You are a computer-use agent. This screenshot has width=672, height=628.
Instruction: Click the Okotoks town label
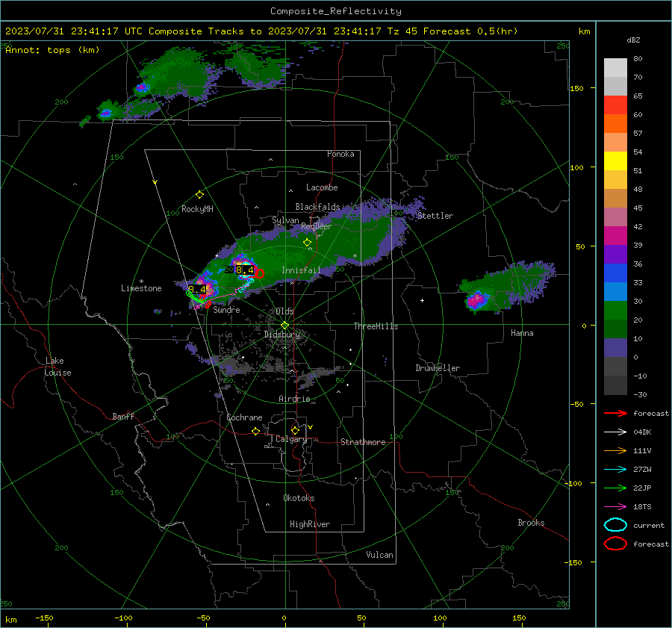[x=299, y=498]
